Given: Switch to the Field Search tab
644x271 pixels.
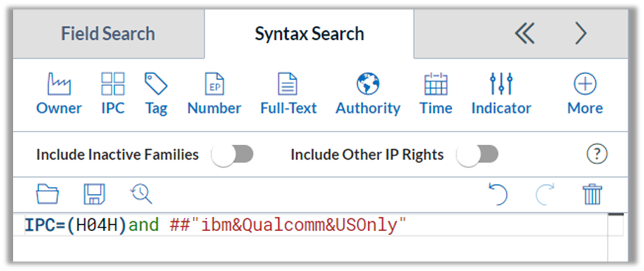Looking at the screenshot, I should tap(109, 33).
